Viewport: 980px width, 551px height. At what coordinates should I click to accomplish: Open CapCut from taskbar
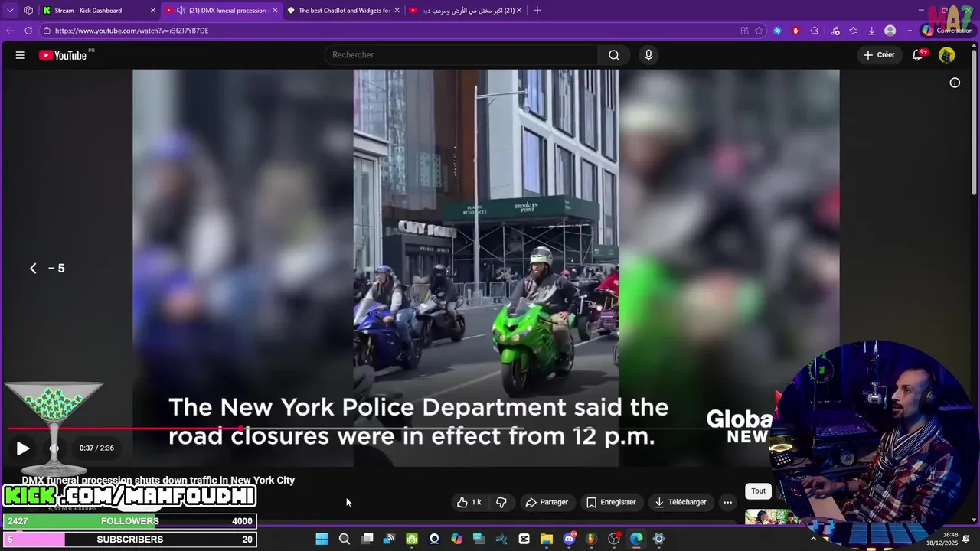pos(524,539)
